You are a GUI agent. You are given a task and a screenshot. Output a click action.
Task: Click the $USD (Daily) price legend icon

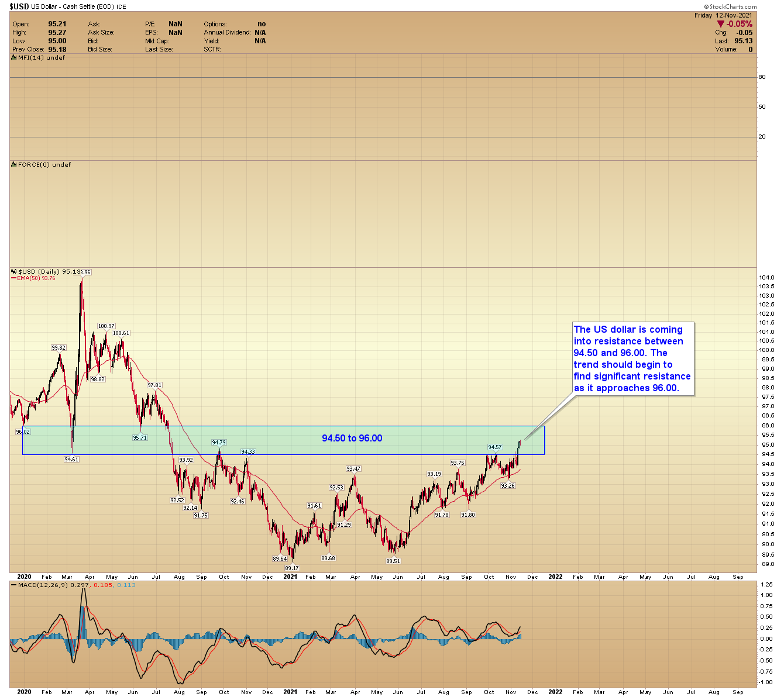coord(14,272)
